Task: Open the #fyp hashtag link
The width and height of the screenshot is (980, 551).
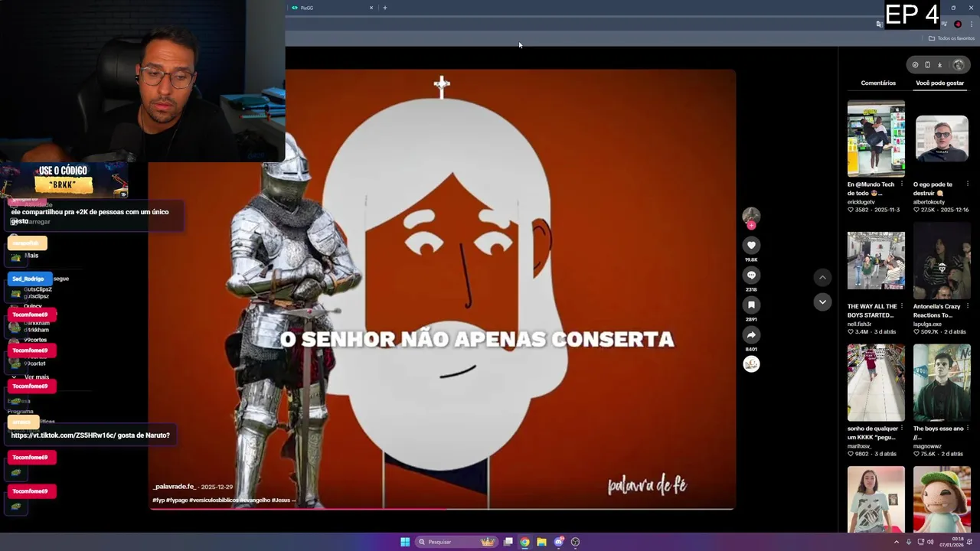Action: tap(158, 500)
